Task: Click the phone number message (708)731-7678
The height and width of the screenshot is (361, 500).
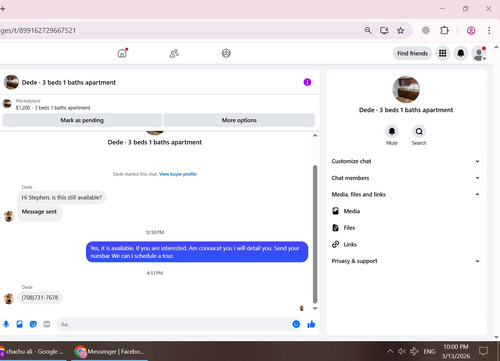Action: pos(40,298)
